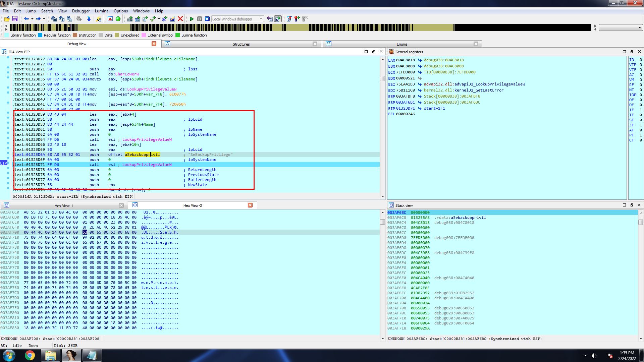Click the Pause process button

point(200,19)
